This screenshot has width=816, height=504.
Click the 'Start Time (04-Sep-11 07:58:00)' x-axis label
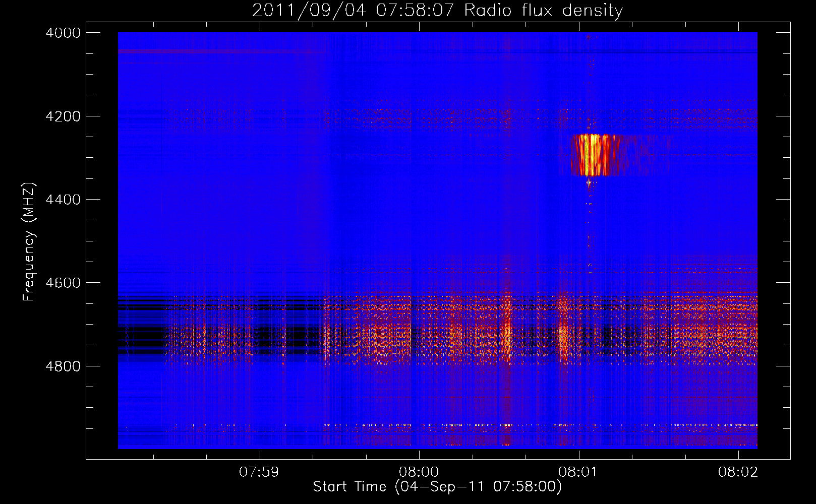437,486
